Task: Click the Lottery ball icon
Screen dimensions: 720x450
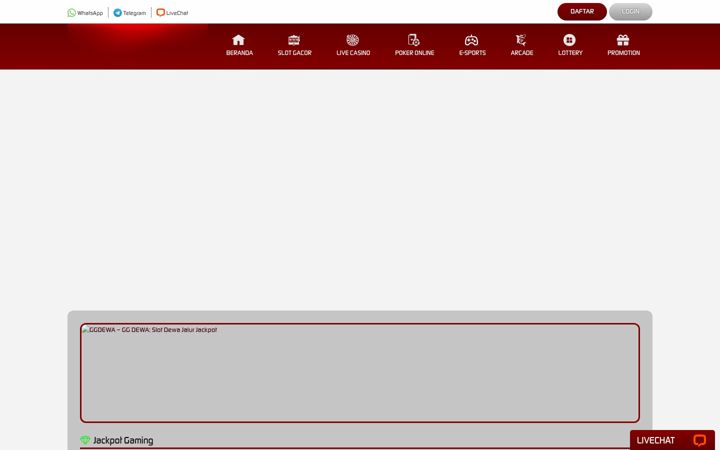Action: pyautogui.click(x=569, y=40)
